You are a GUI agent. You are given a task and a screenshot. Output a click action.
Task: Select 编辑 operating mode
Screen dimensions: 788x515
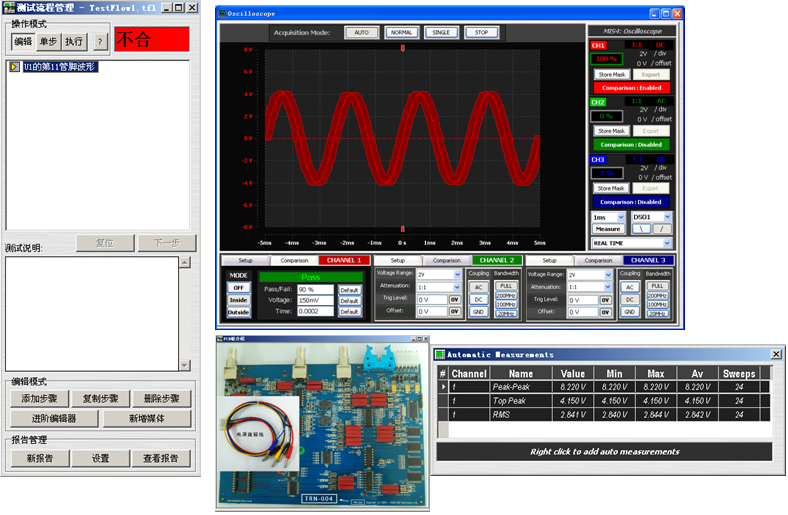tap(23, 42)
